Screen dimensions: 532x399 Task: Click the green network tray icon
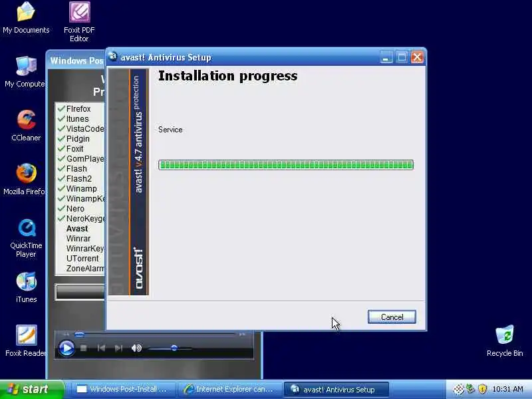470,388
